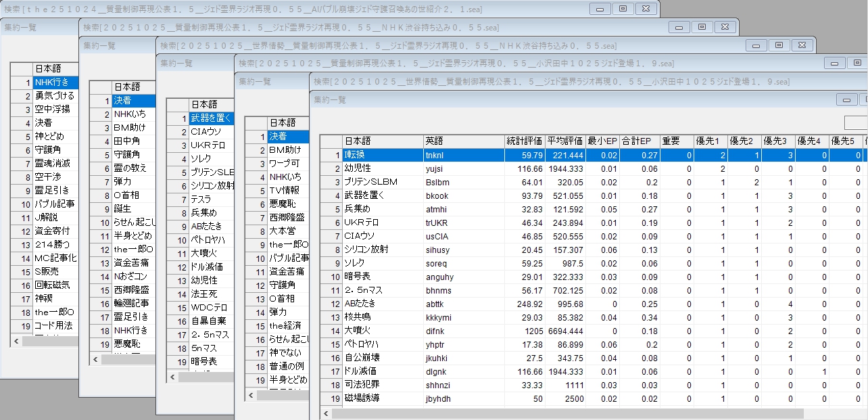Click the 優先1 column header
Image resolution: width=868 pixels, height=420 pixels.
pos(710,141)
